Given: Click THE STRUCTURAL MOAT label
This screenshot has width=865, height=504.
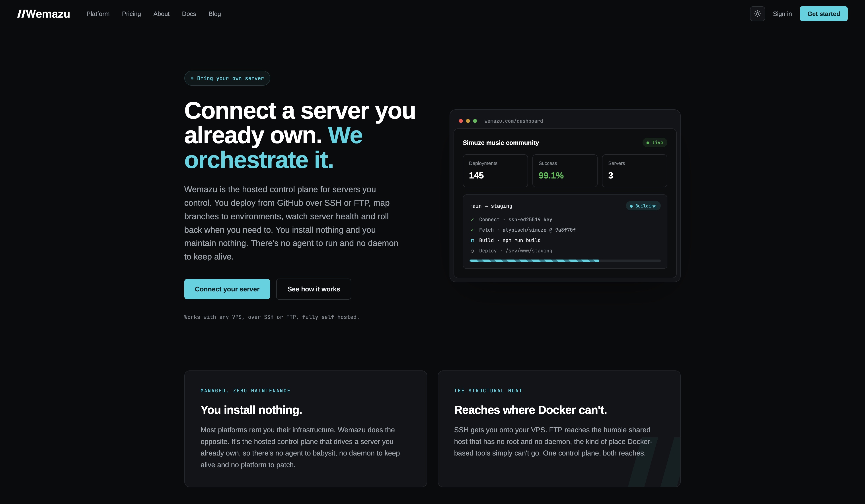Looking at the screenshot, I should coord(488,390).
